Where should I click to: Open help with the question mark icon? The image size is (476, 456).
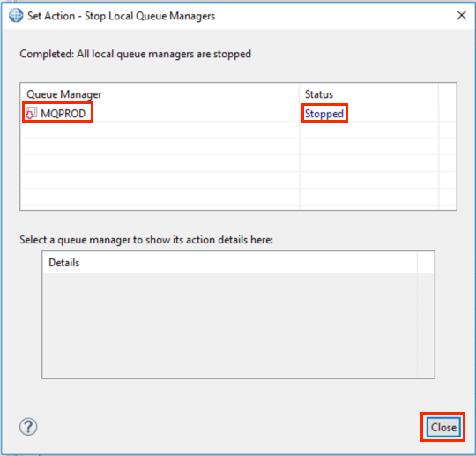[28, 427]
